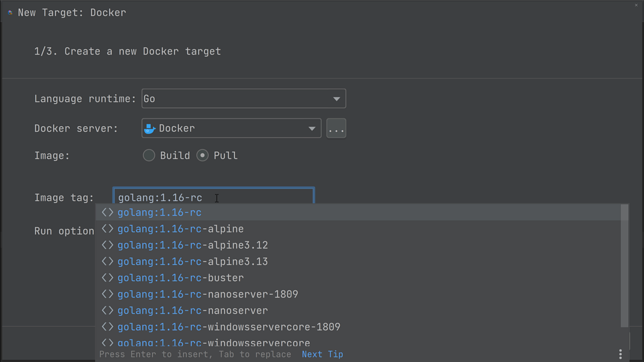Click the ellipsis button beside Docker server
This screenshot has height=362, width=644.
336,128
